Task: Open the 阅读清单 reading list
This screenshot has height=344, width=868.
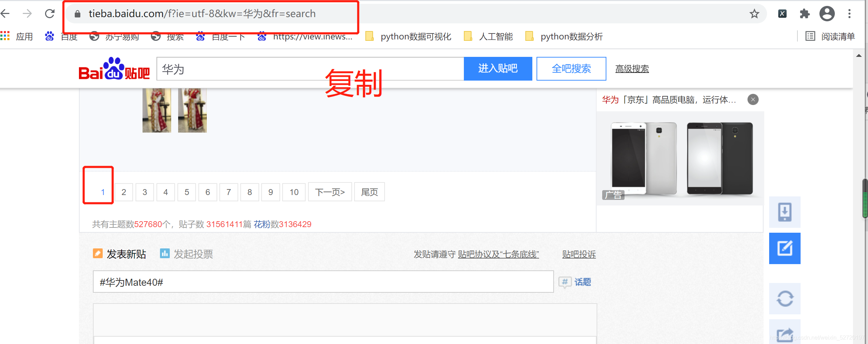Action: (x=830, y=36)
